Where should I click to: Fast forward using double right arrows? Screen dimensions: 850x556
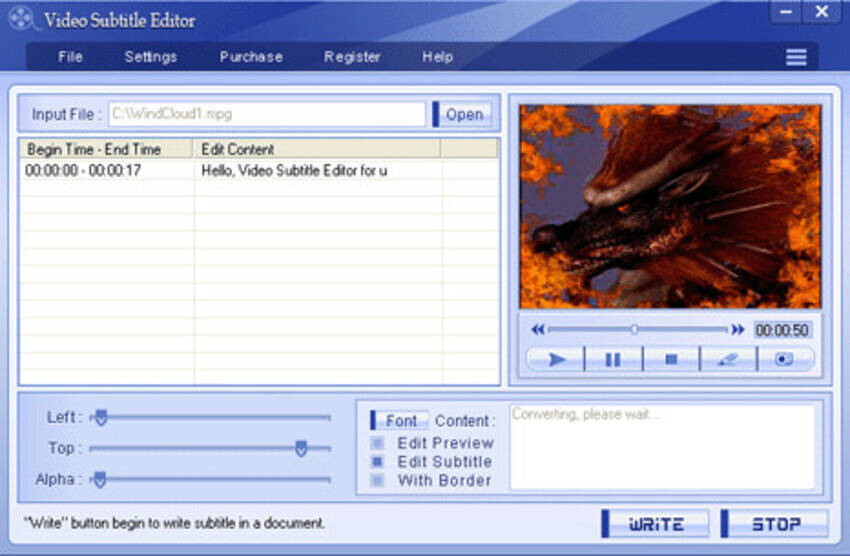click(x=738, y=329)
